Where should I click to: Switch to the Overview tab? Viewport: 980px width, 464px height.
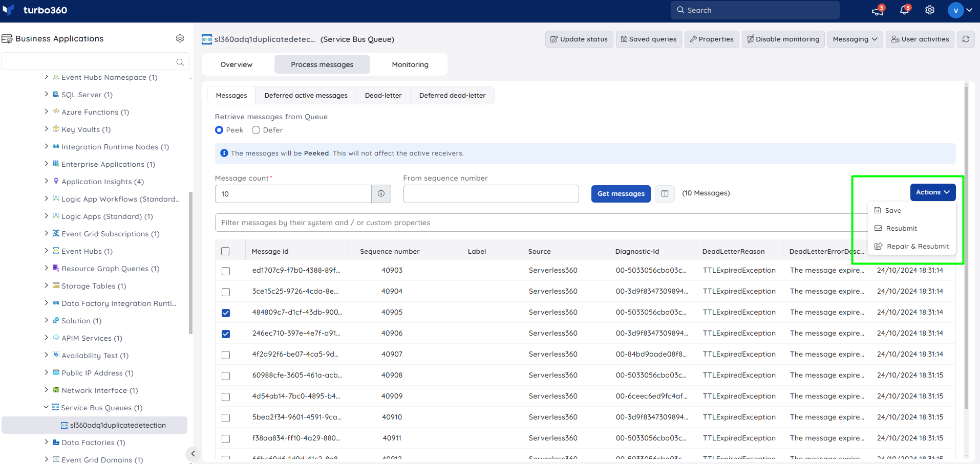coord(237,64)
